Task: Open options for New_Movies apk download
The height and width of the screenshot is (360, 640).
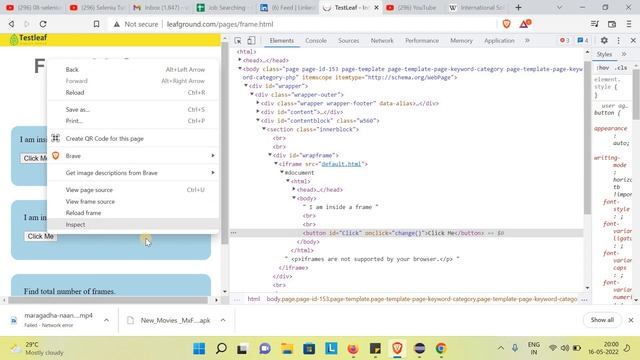Action: 223,320
